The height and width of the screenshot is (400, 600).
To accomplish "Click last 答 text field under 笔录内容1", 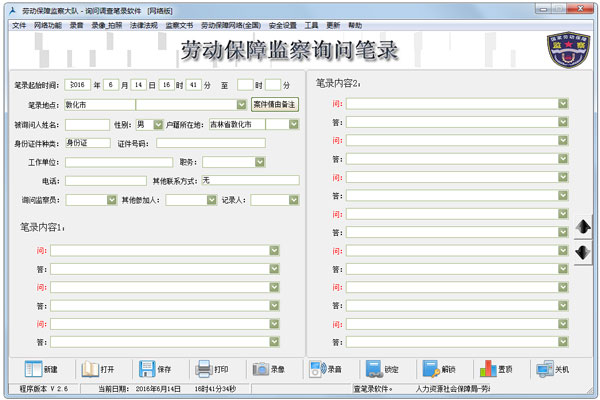I will (x=160, y=342).
